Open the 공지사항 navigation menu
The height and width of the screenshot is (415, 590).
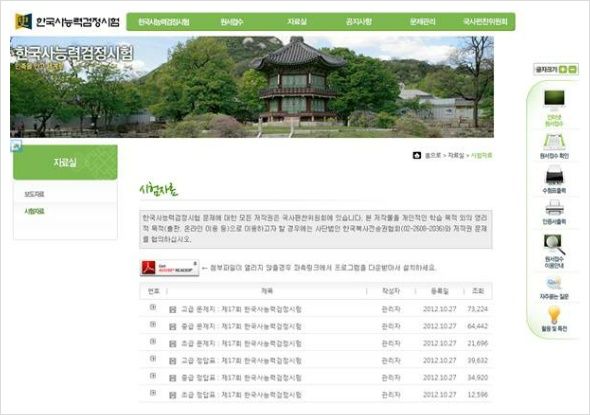click(359, 22)
